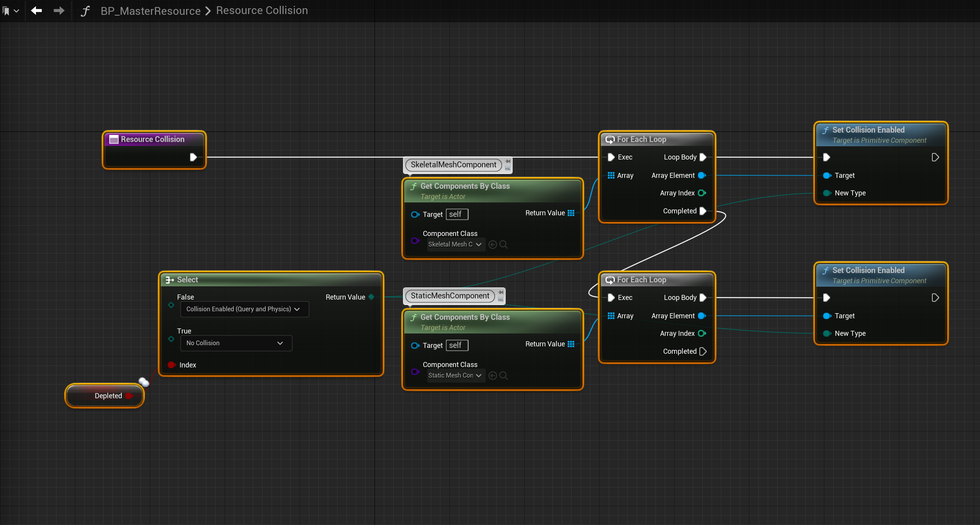The image size is (980, 525).
Task: Click the pin icon on the SkeletalMeshComponent comment
Action: point(508,161)
